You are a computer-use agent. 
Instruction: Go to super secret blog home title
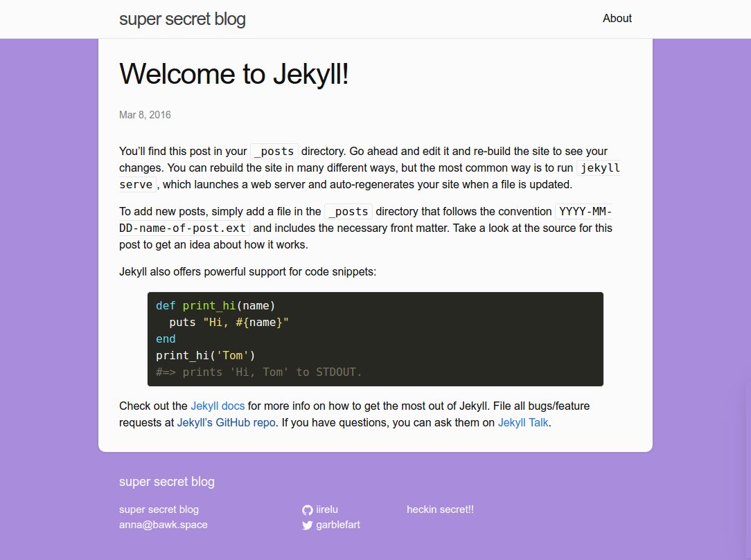(182, 19)
